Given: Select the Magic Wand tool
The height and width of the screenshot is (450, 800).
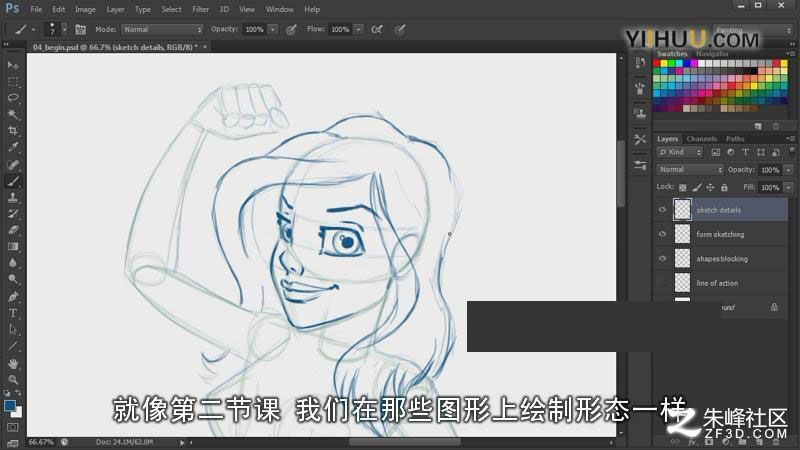Looking at the screenshot, I should coord(13,114).
